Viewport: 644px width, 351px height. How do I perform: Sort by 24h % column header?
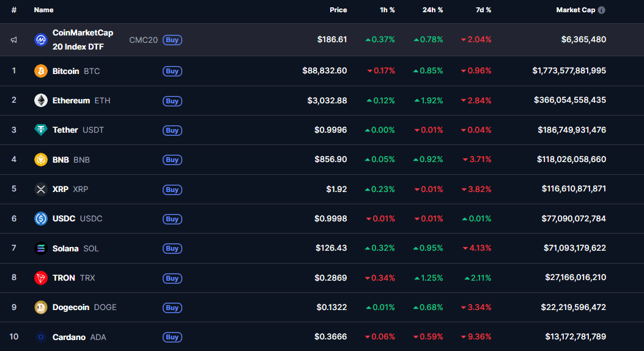(432, 10)
